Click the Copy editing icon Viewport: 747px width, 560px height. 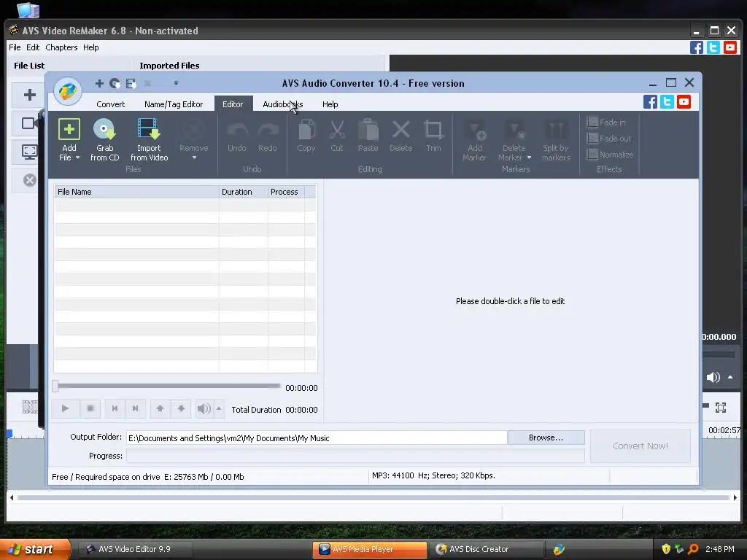[306, 130]
